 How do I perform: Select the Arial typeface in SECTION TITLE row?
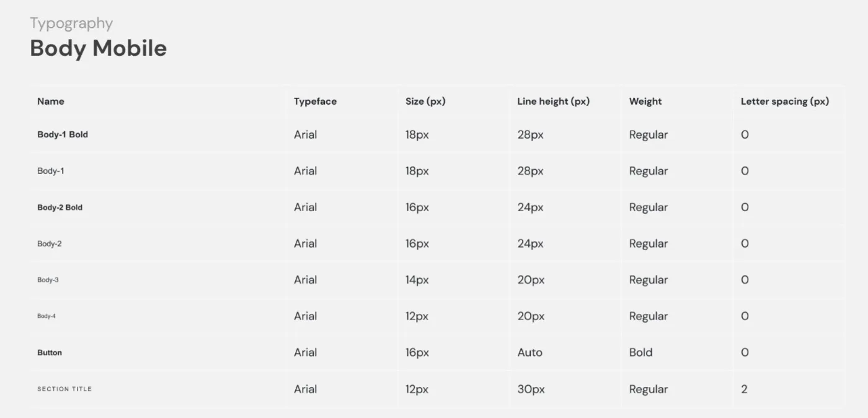coord(305,389)
